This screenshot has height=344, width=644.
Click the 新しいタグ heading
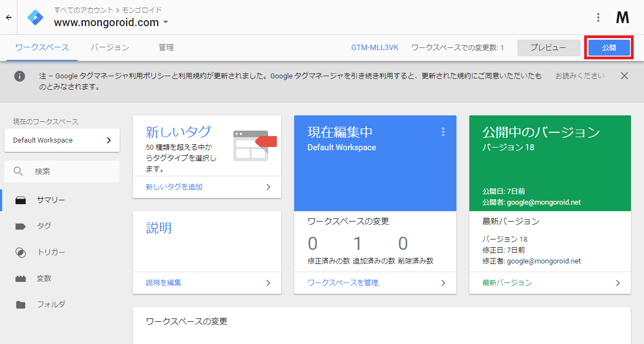[x=178, y=132]
